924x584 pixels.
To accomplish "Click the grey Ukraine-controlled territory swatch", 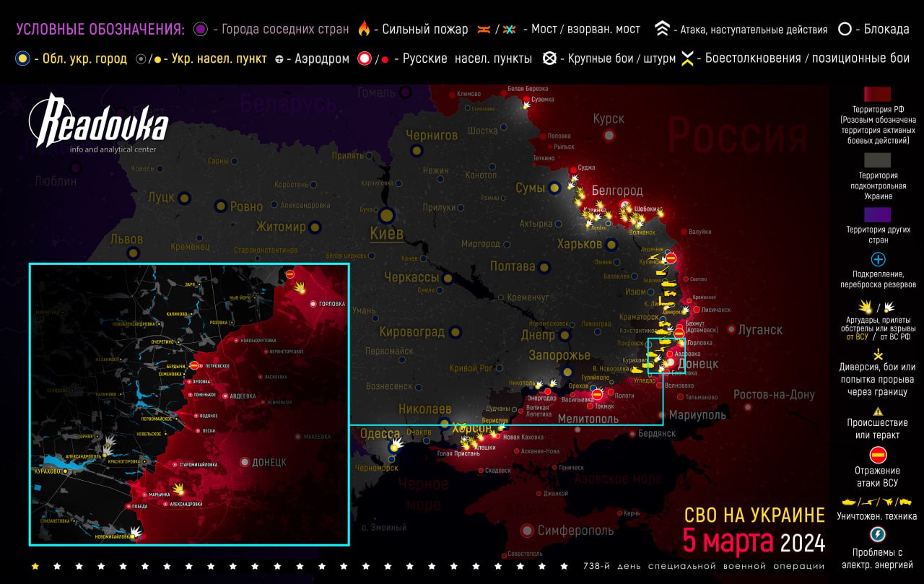I will [x=878, y=160].
